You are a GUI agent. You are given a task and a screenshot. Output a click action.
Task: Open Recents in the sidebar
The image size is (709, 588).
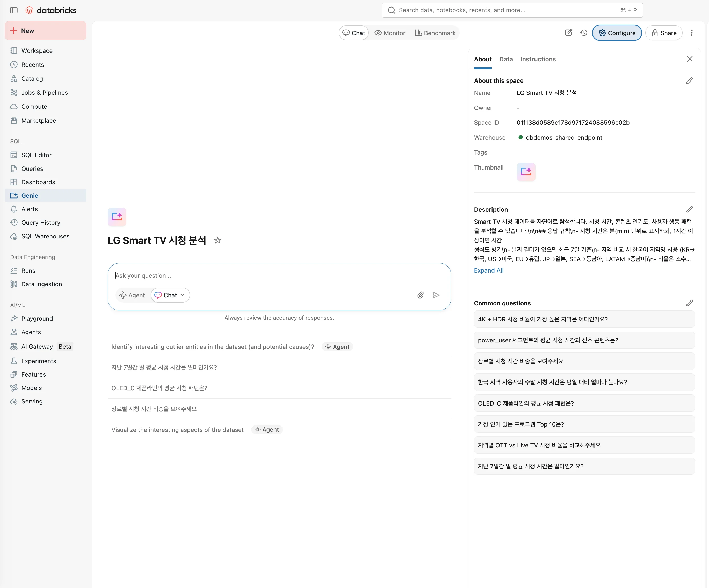(46, 64)
